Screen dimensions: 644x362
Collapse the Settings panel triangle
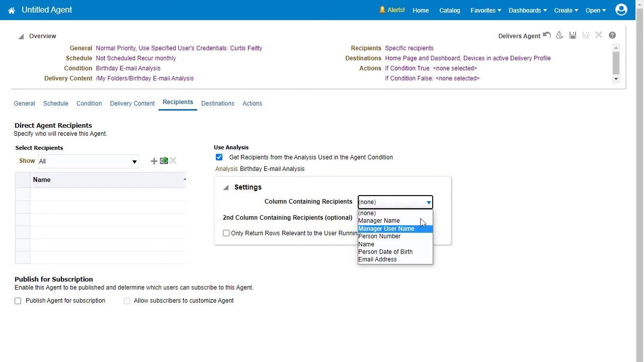click(x=226, y=188)
